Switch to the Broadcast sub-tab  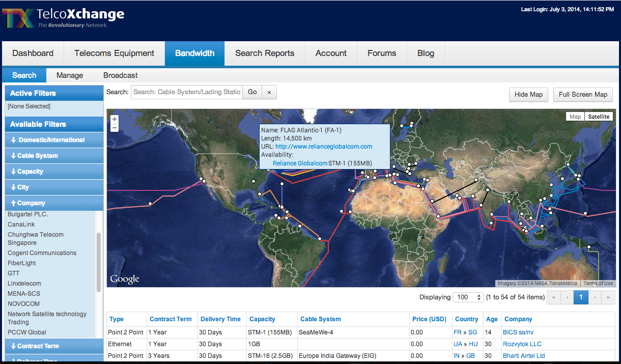tap(121, 75)
